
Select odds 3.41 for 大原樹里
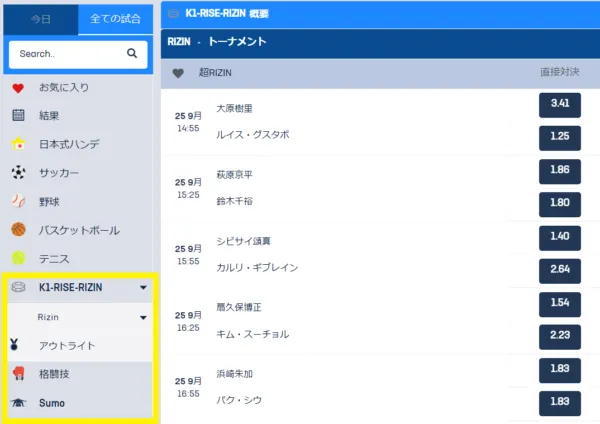coord(560,103)
